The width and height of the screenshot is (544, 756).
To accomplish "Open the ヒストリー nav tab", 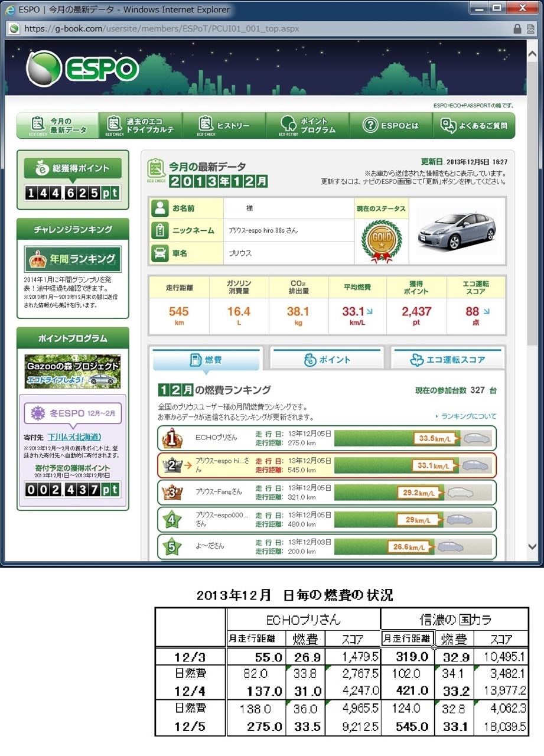I will [x=224, y=126].
